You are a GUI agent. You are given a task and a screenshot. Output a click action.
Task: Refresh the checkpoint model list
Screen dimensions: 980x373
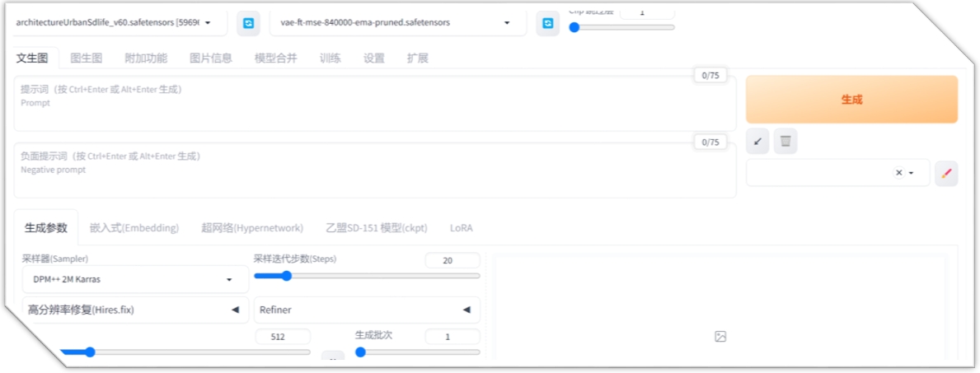click(x=248, y=23)
